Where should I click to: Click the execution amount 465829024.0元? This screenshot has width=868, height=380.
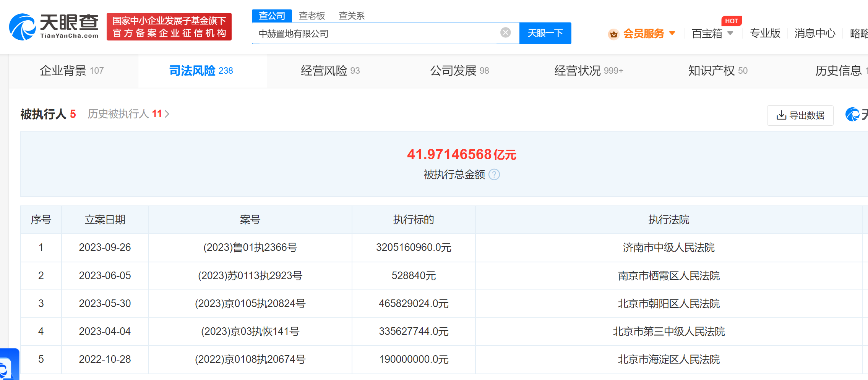point(414,303)
